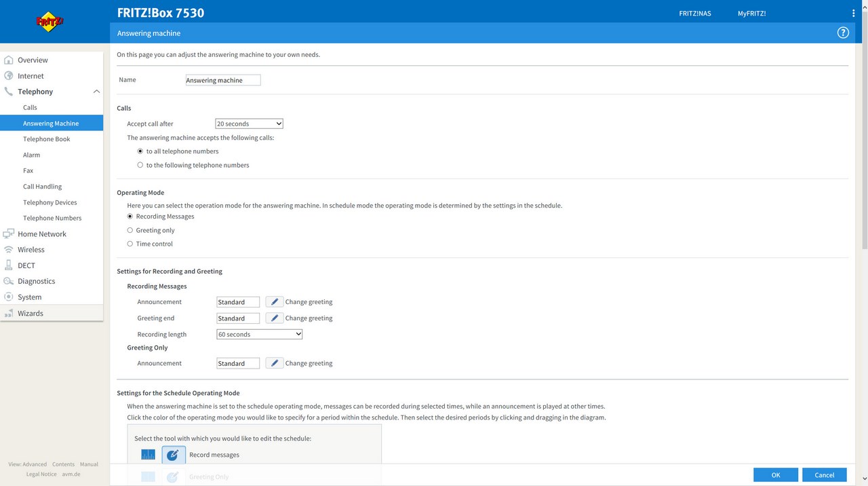Click the Name input field
Image resolution: width=868 pixels, height=486 pixels.
click(x=223, y=80)
